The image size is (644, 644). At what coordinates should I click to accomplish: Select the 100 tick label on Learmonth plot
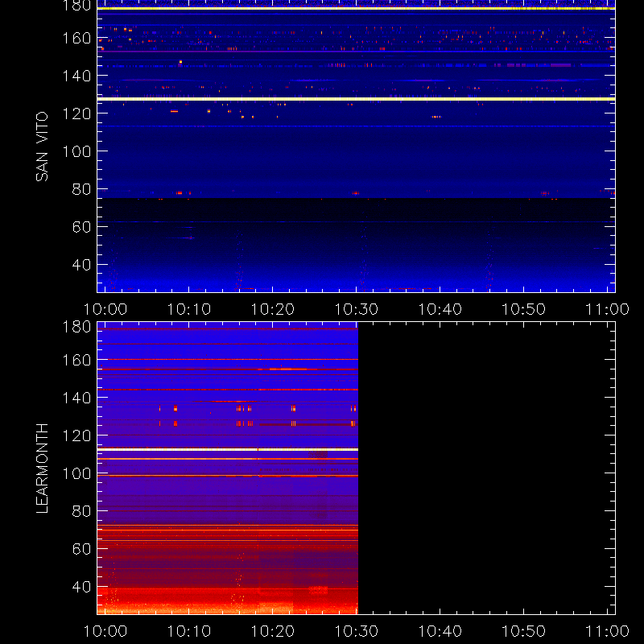76,473
